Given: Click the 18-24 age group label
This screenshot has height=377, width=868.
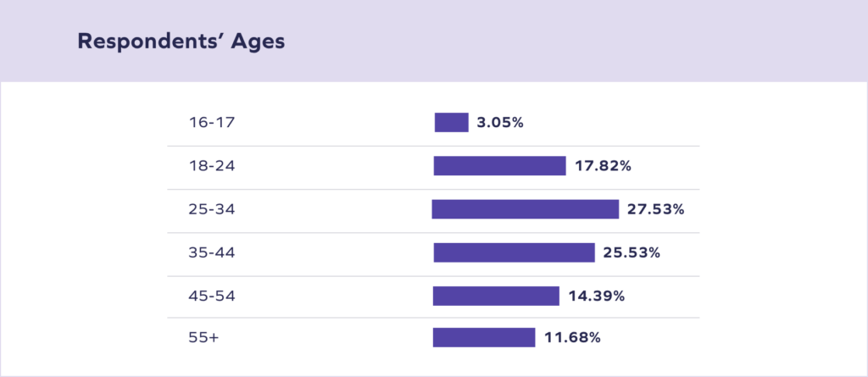Looking at the screenshot, I should pos(211,166).
